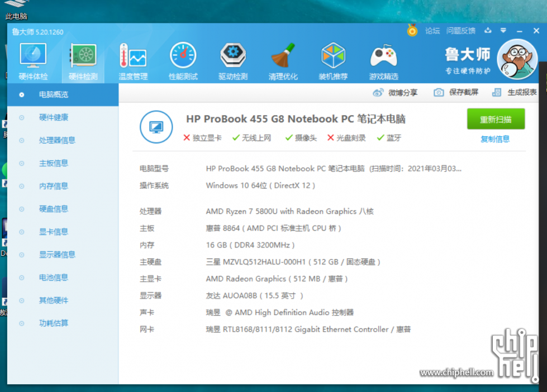This screenshot has width=547, height=392.
Task: Open 温度管理 temperature management icon
Action: (x=133, y=61)
